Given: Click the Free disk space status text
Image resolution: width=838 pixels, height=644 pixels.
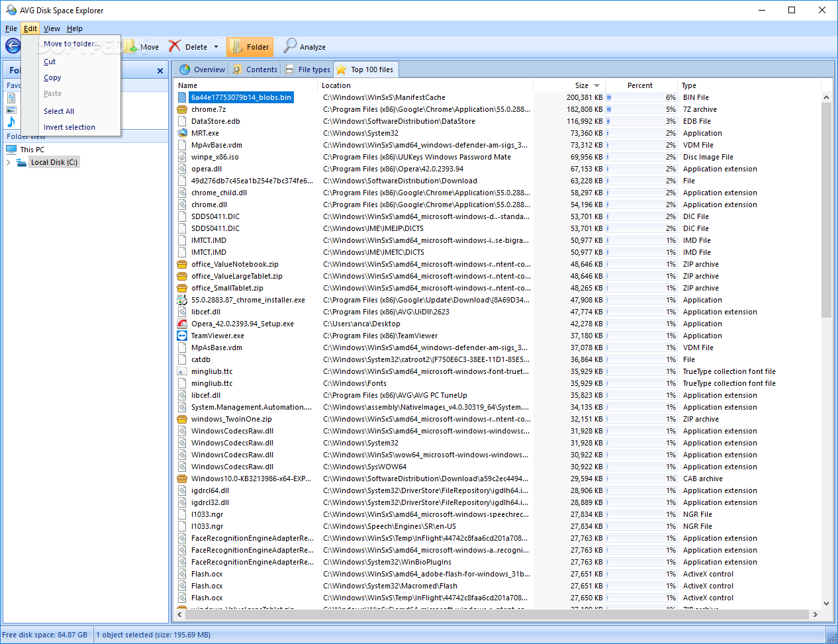Looking at the screenshot, I should coord(45,635).
